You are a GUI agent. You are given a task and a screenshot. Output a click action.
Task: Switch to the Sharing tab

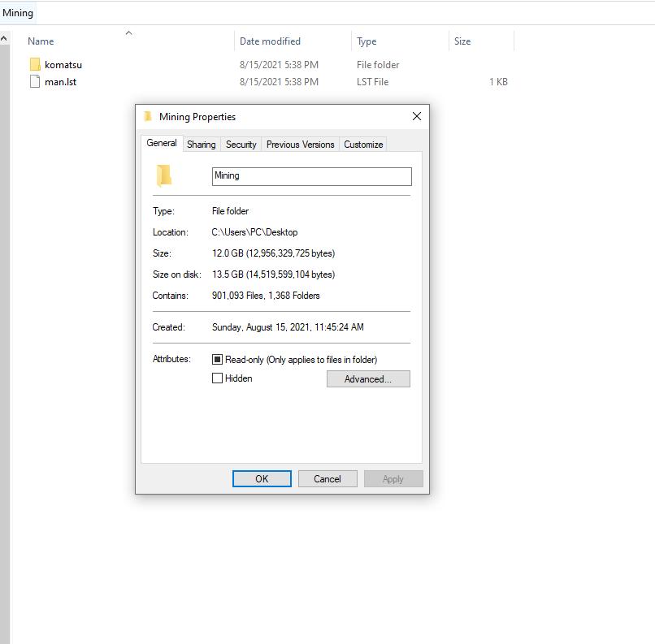pyautogui.click(x=202, y=145)
